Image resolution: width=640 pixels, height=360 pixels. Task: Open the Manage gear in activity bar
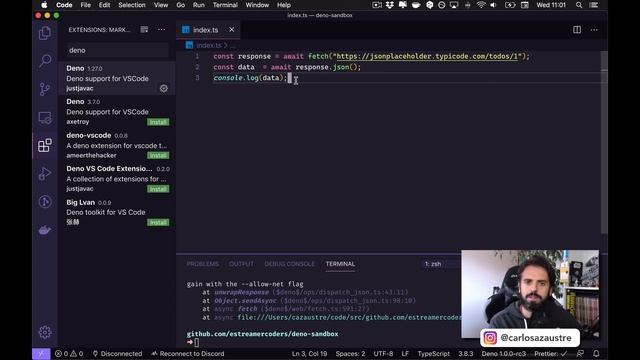click(x=45, y=332)
